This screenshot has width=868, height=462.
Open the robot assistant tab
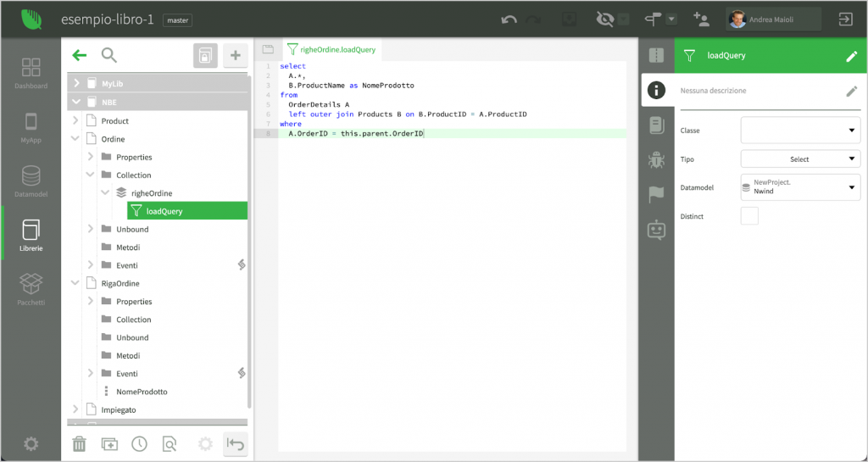(x=656, y=229)
